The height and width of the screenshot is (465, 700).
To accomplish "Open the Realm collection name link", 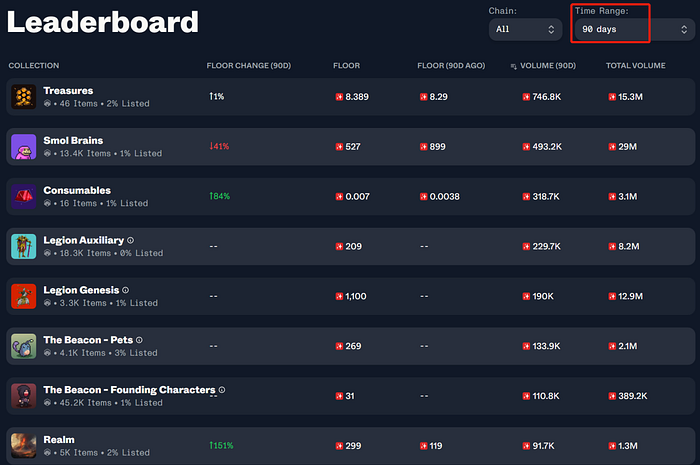I will coord(59,440).
